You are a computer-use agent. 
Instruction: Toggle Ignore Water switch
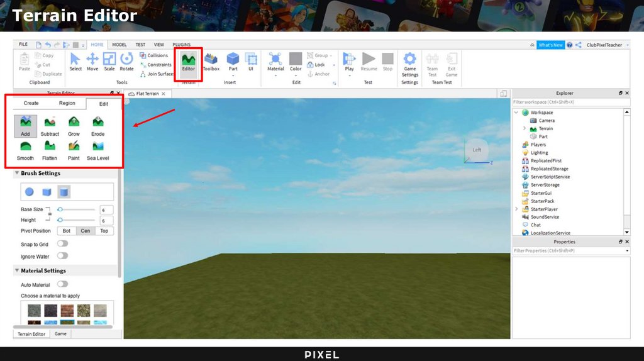point(62,255)
